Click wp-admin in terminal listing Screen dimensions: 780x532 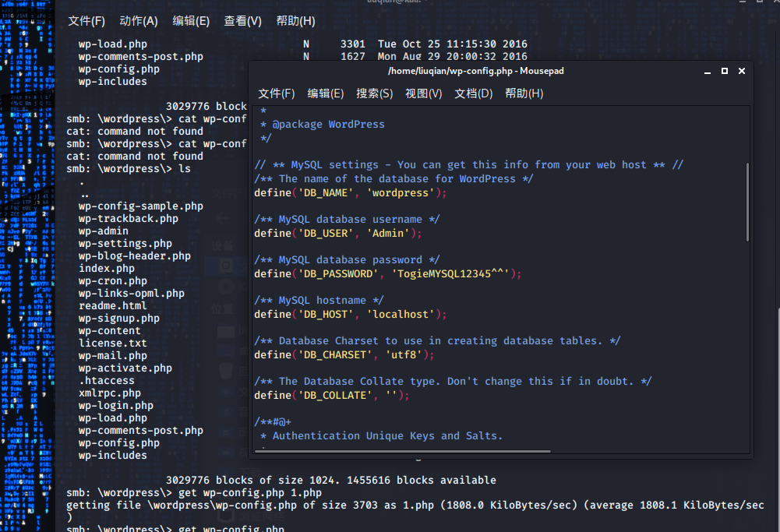tap(104, 231)
